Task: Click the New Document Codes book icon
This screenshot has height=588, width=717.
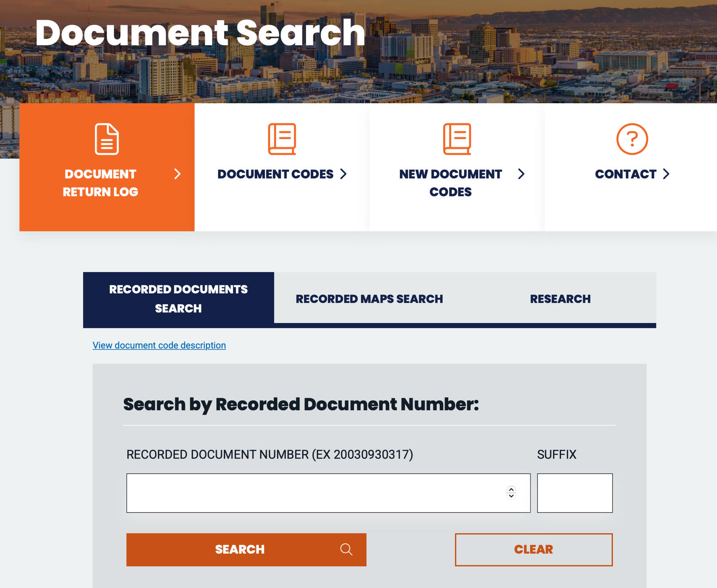Action: point(457,139)
